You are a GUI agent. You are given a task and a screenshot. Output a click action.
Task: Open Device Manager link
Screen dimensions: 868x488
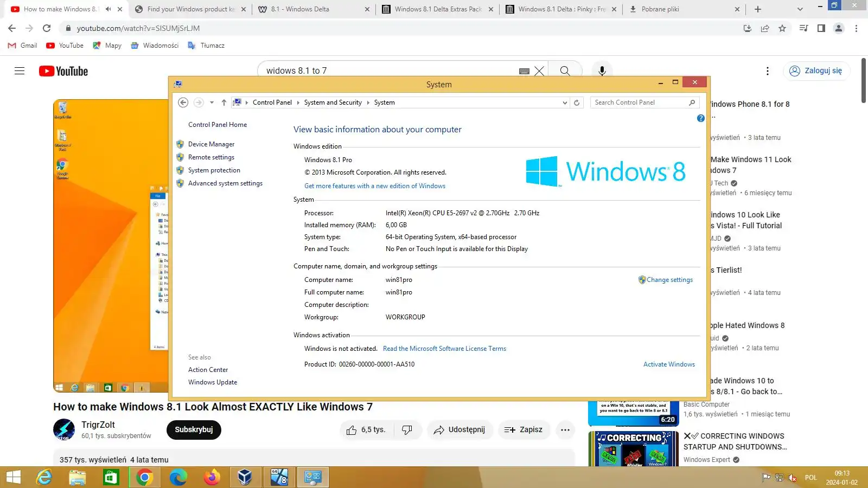pyautogui.click(x=211, y=144)
